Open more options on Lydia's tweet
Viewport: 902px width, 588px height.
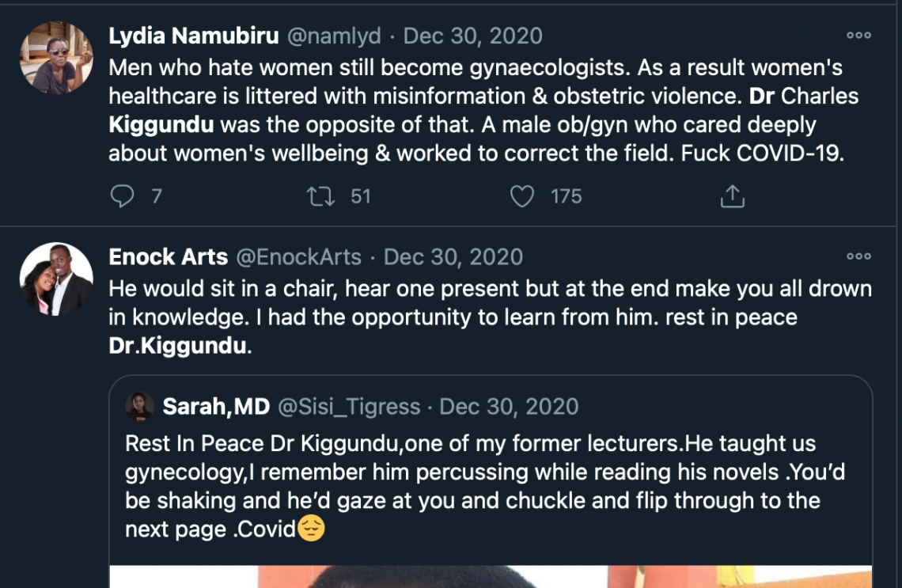click(858, 36)
